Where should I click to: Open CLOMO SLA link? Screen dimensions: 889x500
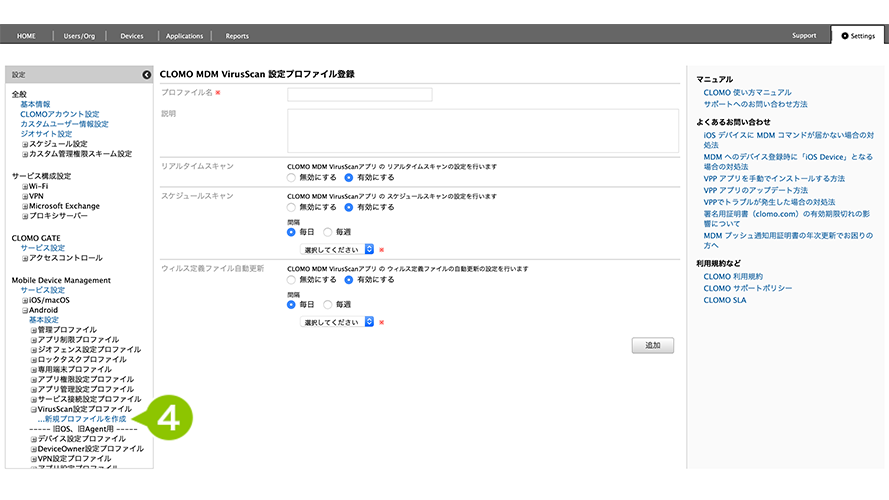point(725,300)
